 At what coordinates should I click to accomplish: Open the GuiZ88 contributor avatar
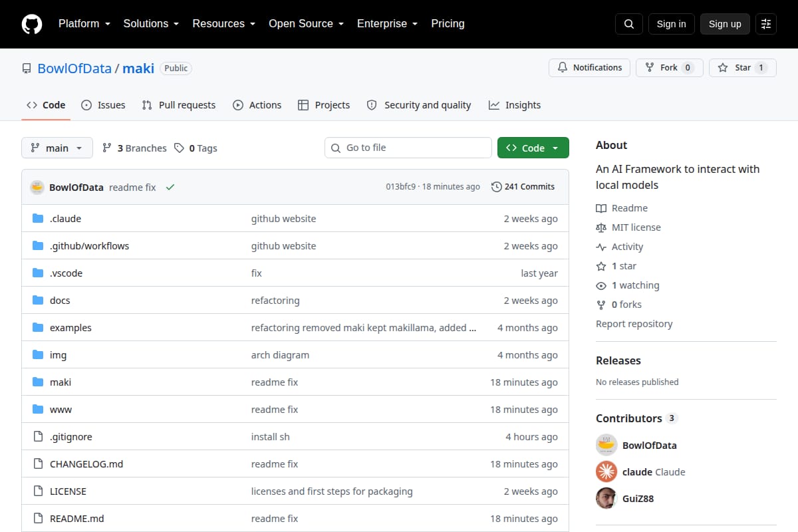pyautogui.click(x=606, y=498)
